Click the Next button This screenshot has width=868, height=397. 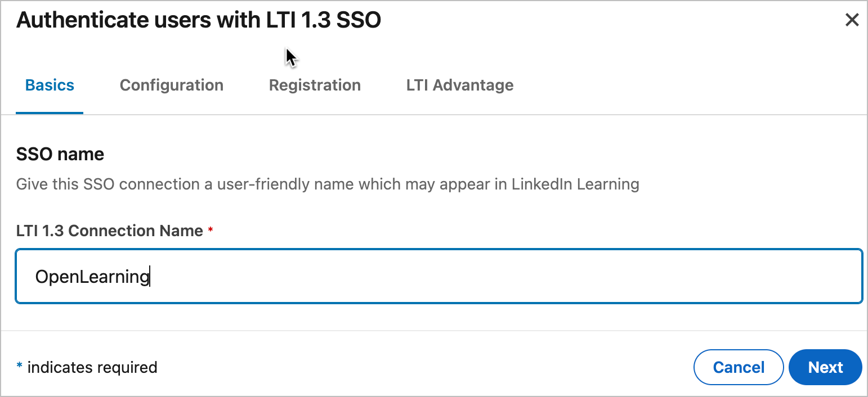pyautogui.click(x=825, y=367)
